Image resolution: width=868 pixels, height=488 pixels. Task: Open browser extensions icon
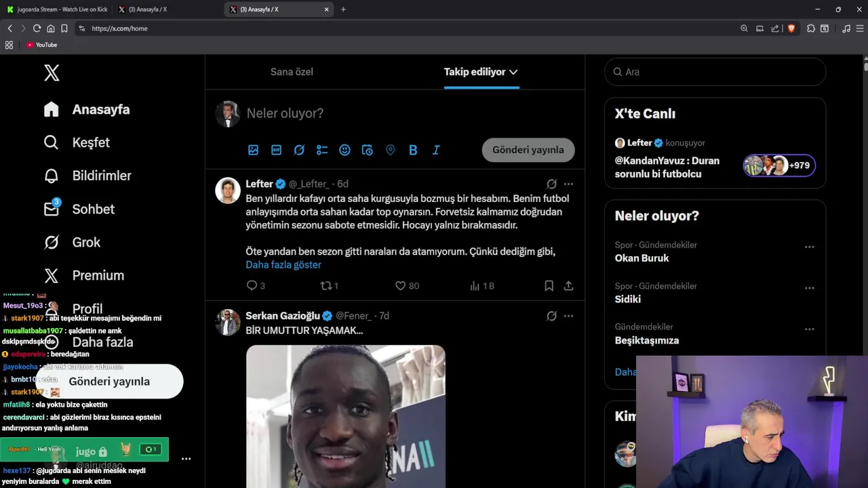coord(810,28)
